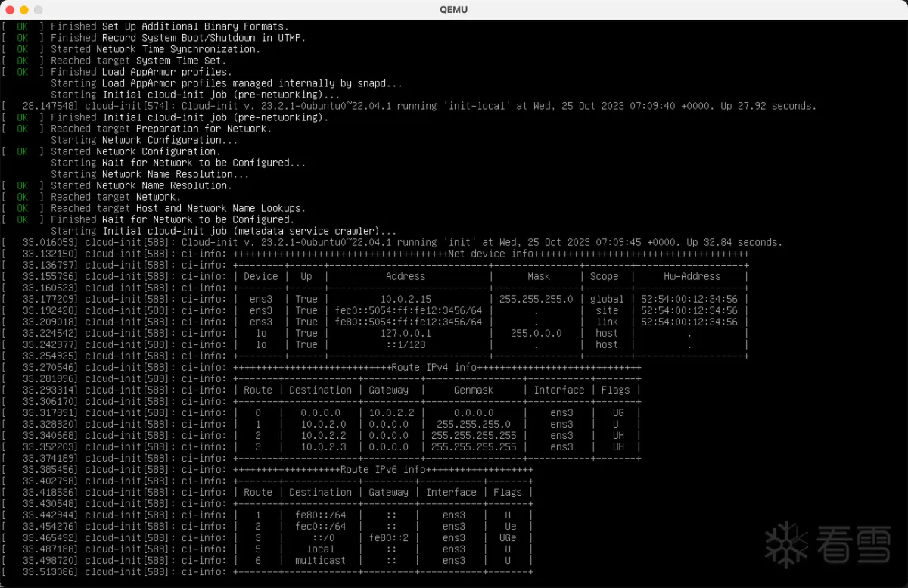The height and width of the screenshot is (588, 908).
Task: Select the line 'Finished Record System Boot/Shutdown in UTMP.'
Action: click(178, 38)
